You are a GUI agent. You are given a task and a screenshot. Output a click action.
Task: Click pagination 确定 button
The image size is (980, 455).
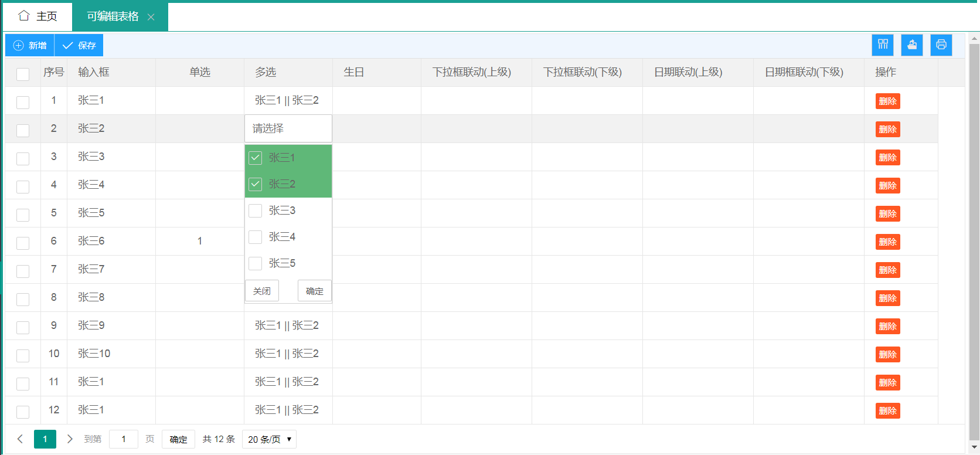click(x=178, y=439)
